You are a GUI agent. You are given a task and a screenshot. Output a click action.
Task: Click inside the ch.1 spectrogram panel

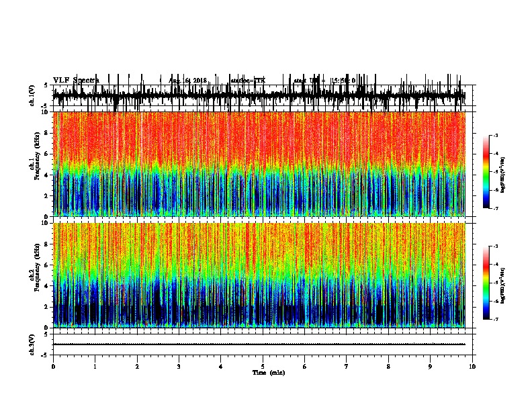point(259,164)
